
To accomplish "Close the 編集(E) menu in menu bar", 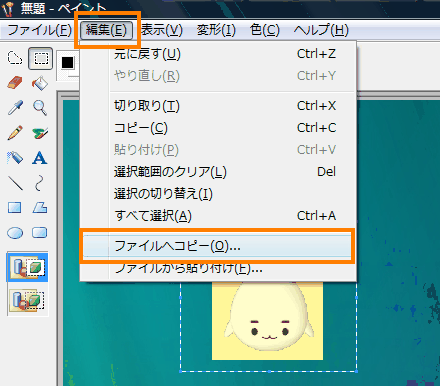I will coord(106,30).
